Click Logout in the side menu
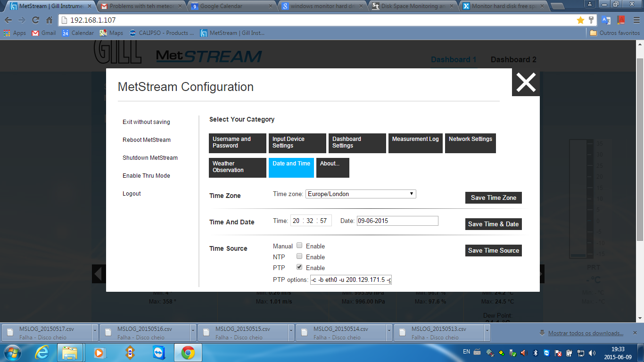The width and height of the screenshot is (644, 362). pyautogui.click(x=132, y=194)
